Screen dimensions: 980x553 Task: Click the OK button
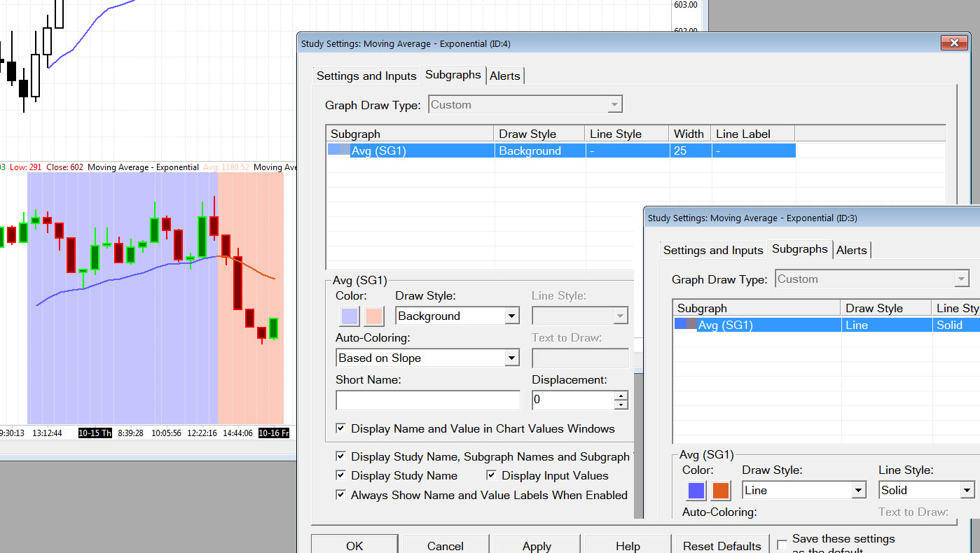click(354, 545)
